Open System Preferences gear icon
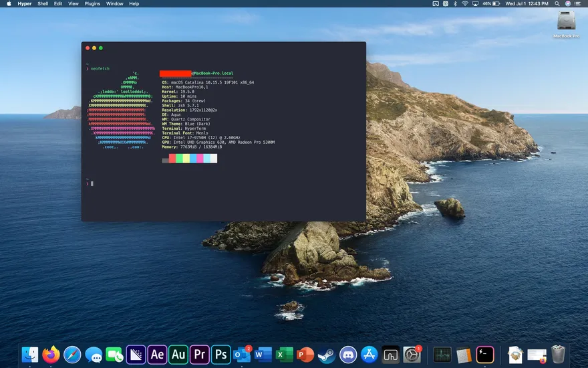Screen dimensions: 588x368 [x=412, y=355]
